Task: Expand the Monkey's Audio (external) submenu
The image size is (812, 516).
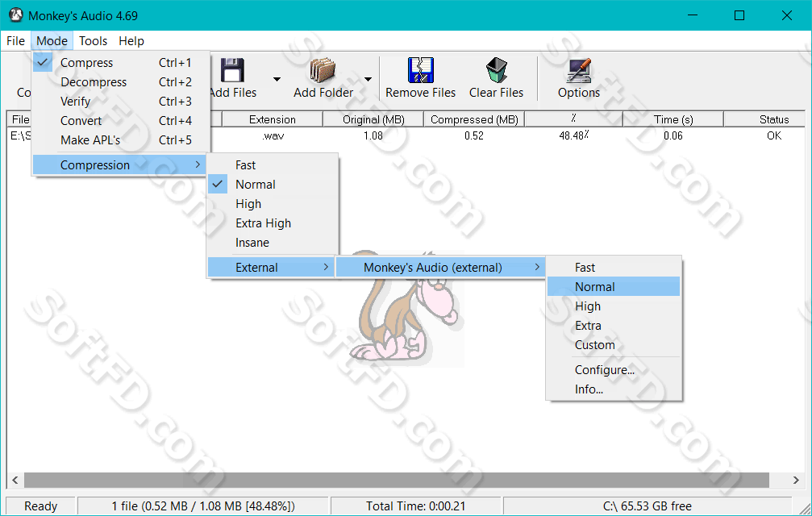Action: [440, 268]
